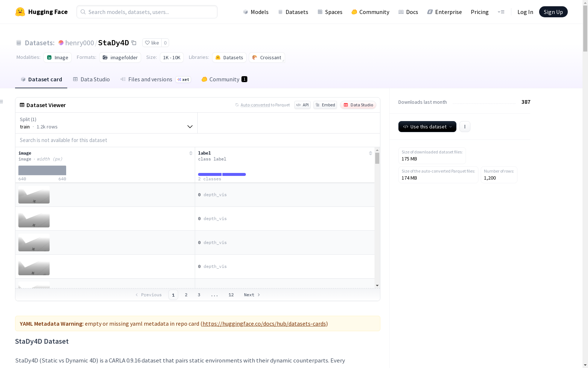
Task: Click the 174 MB auto-converted Parquet size
Action: (409, 178)
